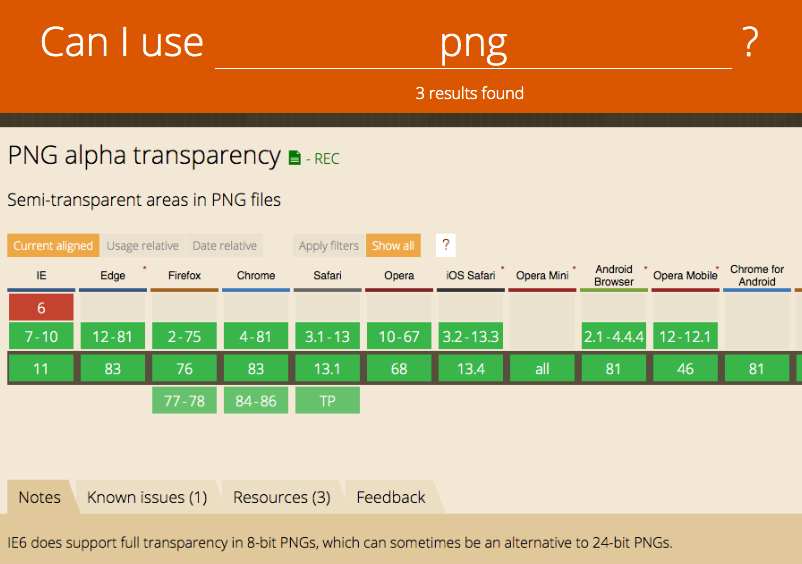The width and height of the screenshot is (802, 564).
Task: Click the Opera Mini column header
Action: pyautogui.click(x=542, y=276)
